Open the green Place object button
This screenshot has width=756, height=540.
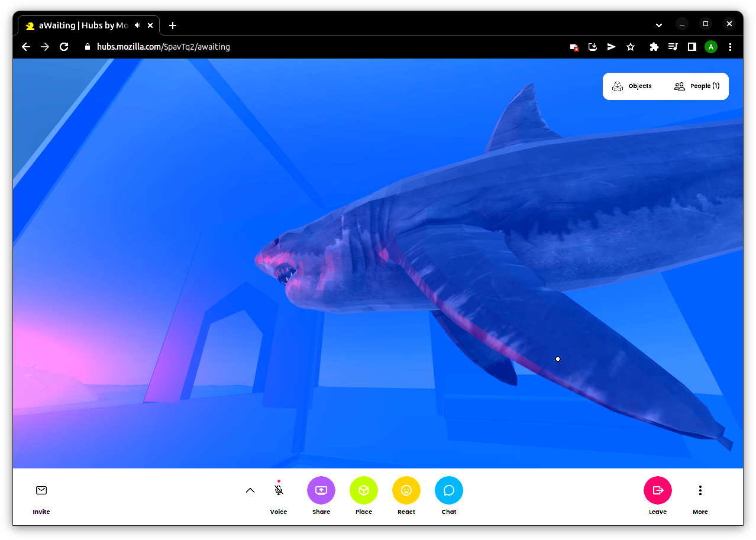tap(364, 490)
